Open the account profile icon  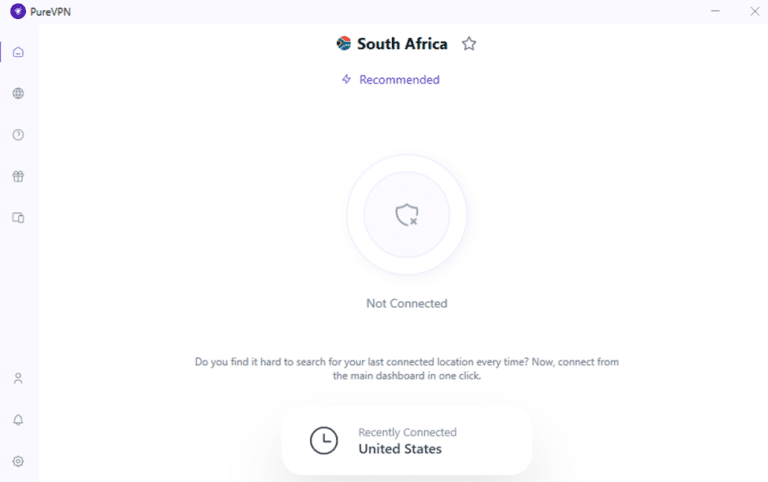coord(18,379)
